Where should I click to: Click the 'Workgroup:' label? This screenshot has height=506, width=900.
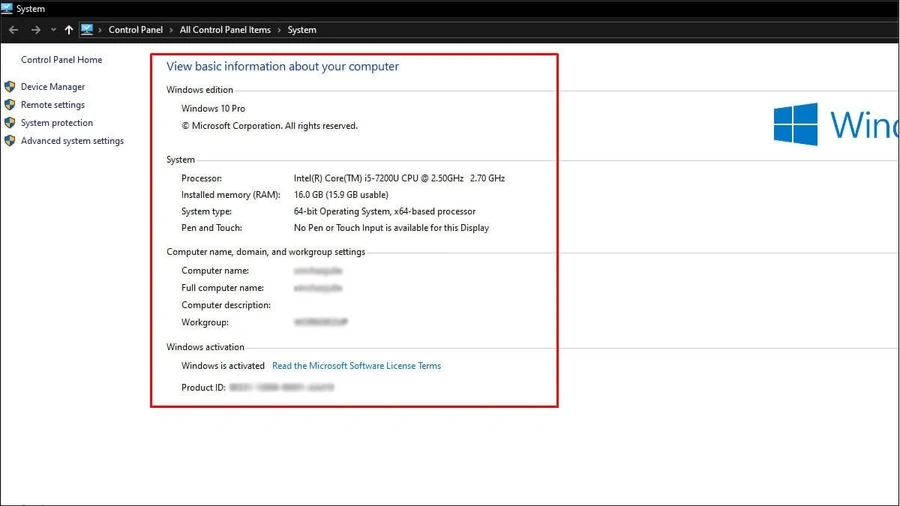tap(205, 322)
